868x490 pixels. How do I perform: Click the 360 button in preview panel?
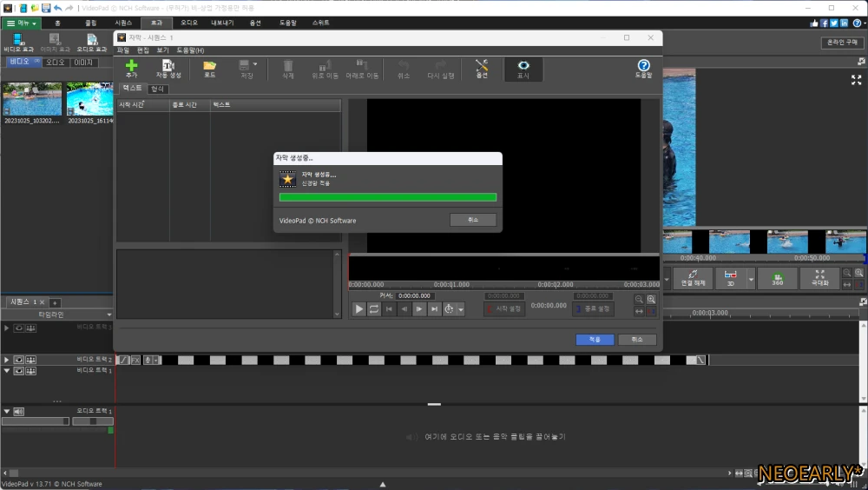777,278
